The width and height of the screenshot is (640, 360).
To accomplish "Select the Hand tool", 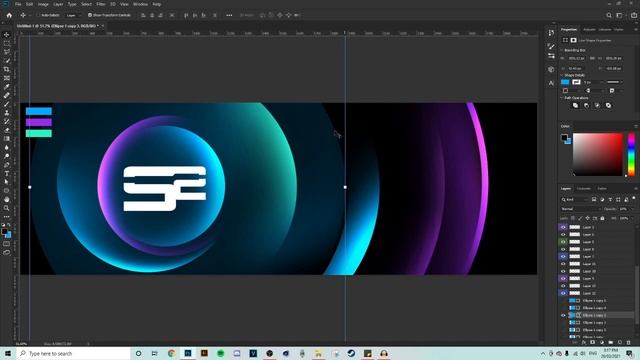I will point(7,200).
